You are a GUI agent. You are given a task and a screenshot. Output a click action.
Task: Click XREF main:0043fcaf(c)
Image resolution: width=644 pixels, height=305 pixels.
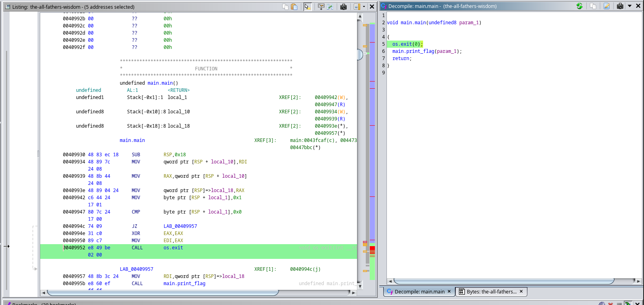(314, 140)
